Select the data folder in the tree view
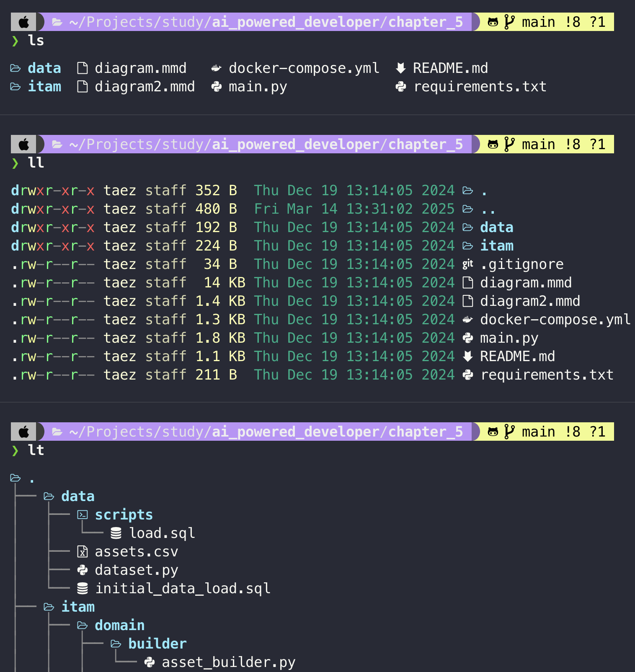Image resolution: width=635 pixels, height=672 pixels. tap(78, 496)
